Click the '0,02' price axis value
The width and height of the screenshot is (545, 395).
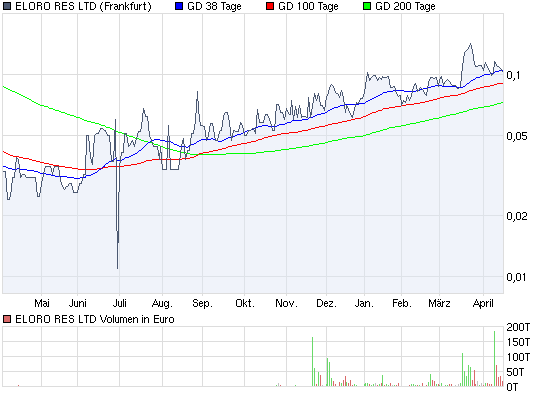516,216
